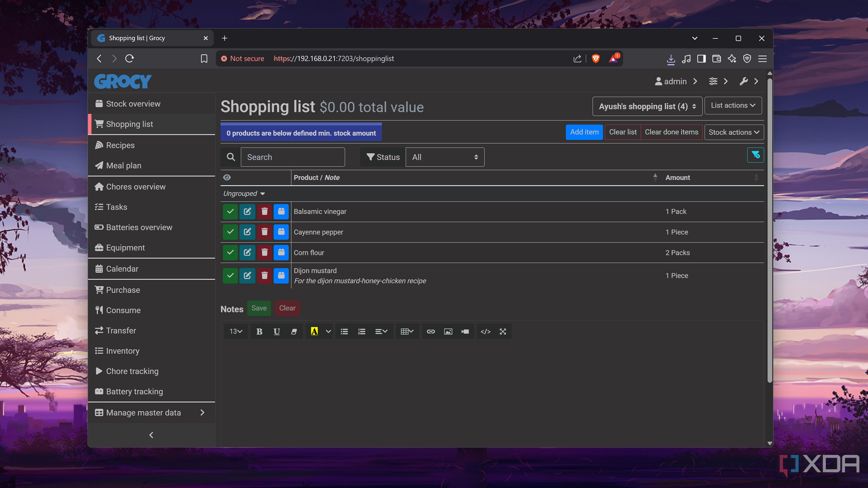Open Batteries overview page

[x=151, y=227]
